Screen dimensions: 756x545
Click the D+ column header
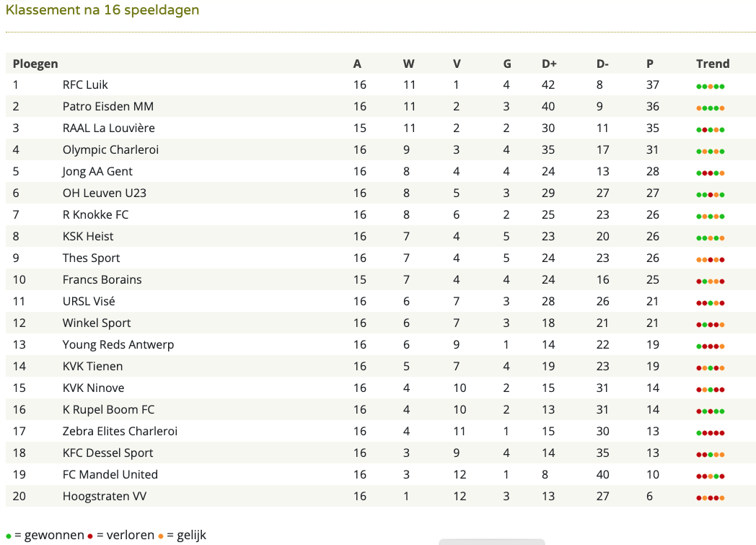click(549, 64)
